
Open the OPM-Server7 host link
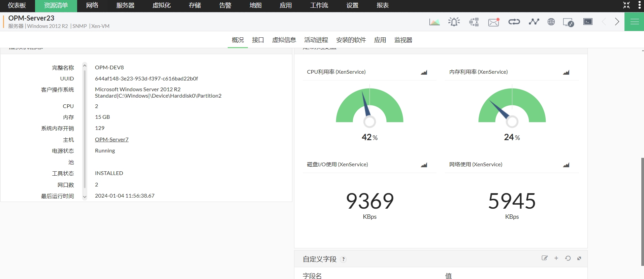[x=111, y=139]
